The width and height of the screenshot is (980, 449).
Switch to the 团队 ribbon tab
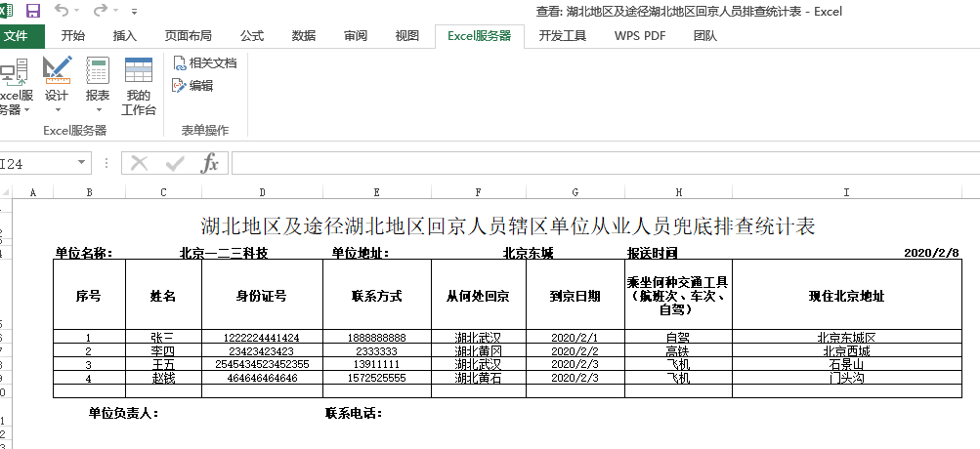pyautogui.click(x=705, y=35)
